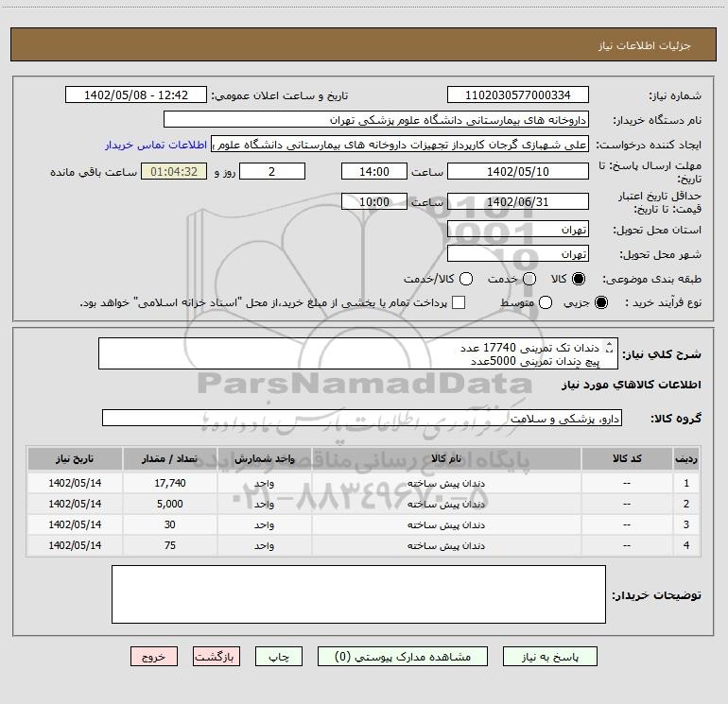
Task: Click the تعداد / مقدار column header
Action: tap(169, 459)
